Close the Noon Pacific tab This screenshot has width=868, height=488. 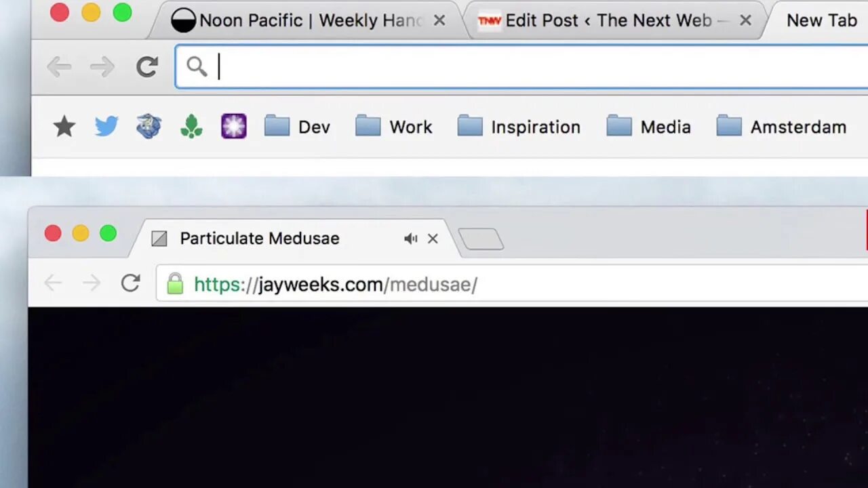pyautogui.click(x=439, y=20)
